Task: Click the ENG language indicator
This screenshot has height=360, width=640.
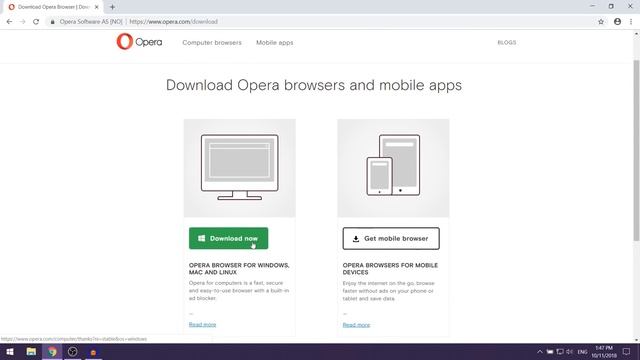Action: tap(582, 352)
